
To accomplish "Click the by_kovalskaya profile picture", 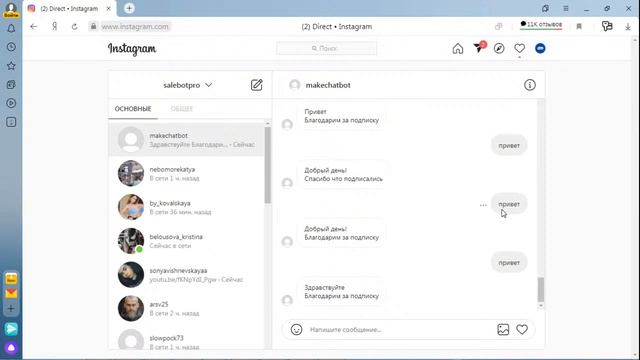I will 131,207.
